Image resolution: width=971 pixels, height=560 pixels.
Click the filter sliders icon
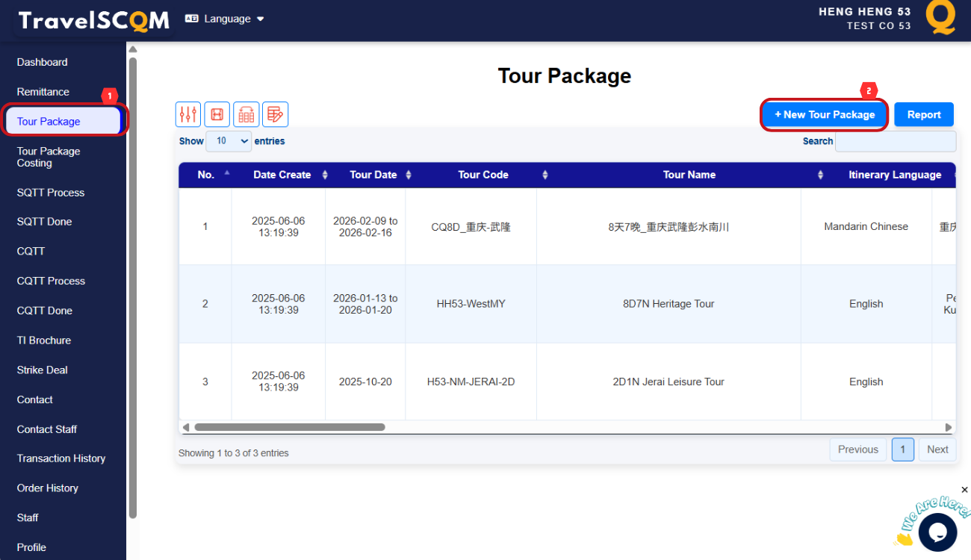point(187,114)
